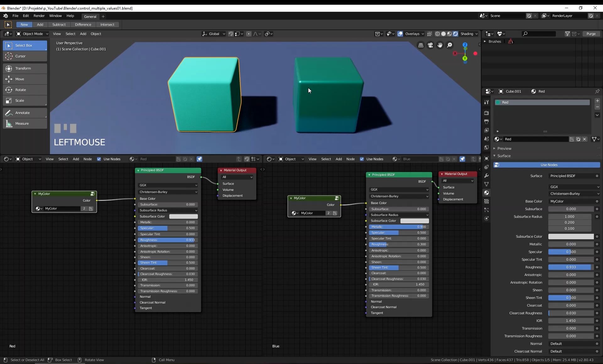Open the Object Mode dropdown
The image size is (603, 364).
(32, 34)
